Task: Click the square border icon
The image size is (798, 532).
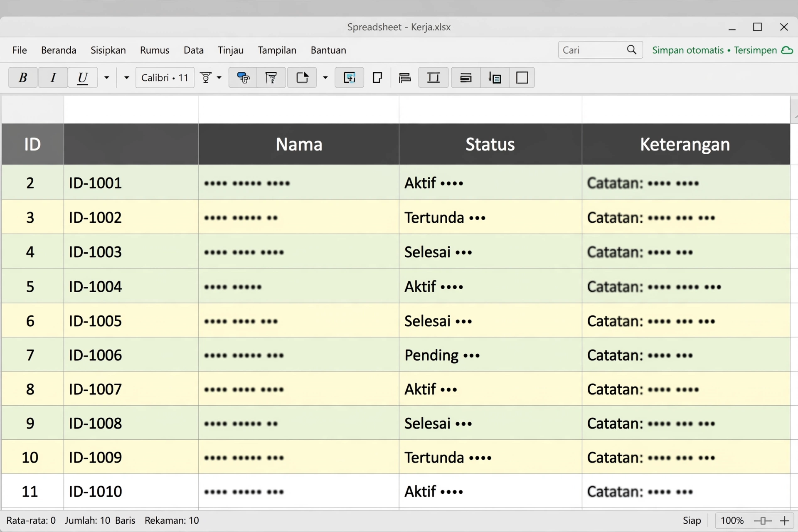Action: coord(522,78)
